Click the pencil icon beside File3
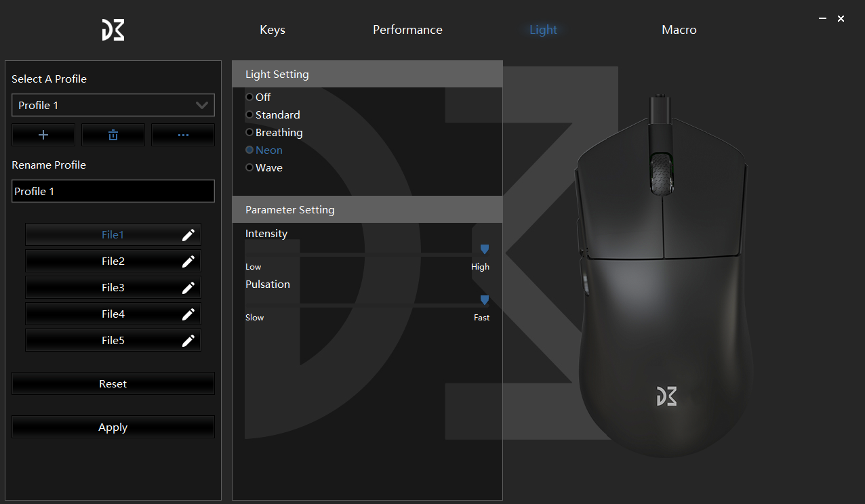This screenshot has width=865, height=504. click(x=188, y=288)
